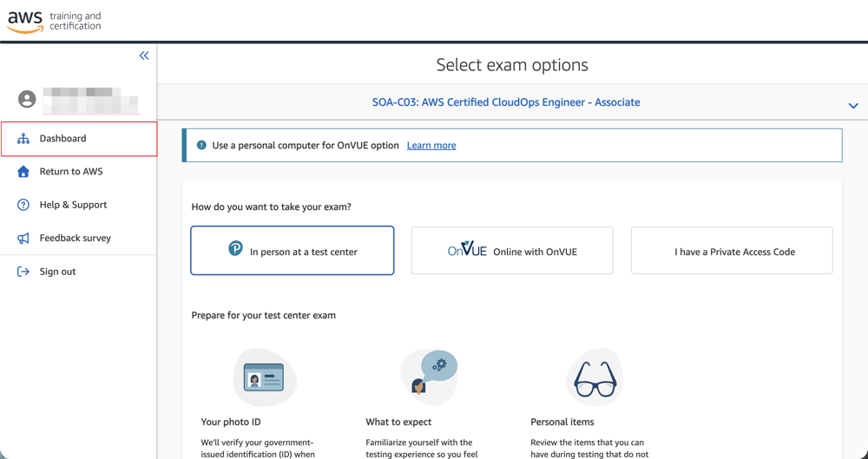Click the Return to AWS home icon
Image resolution: width=868 pixels, height=459 pixels.
(x=23, y=172)
